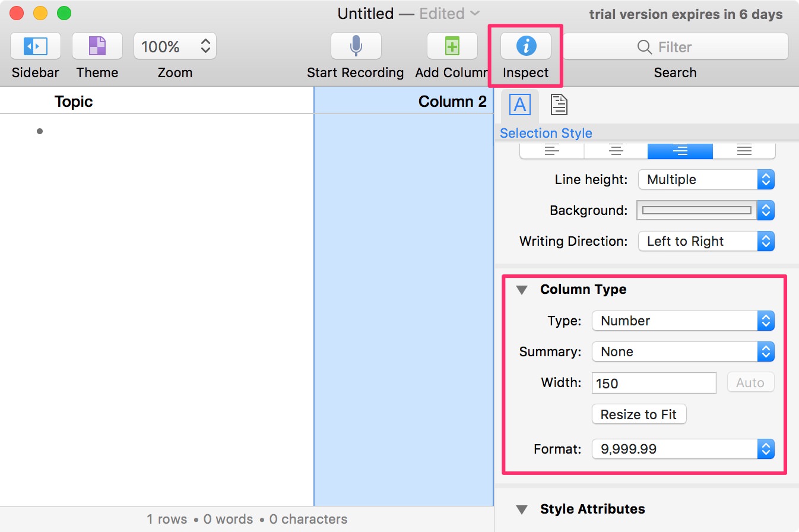Viewport: 799px width, 532px height.
Task: Open the Line height dropdown
Action: click(706, 179)
